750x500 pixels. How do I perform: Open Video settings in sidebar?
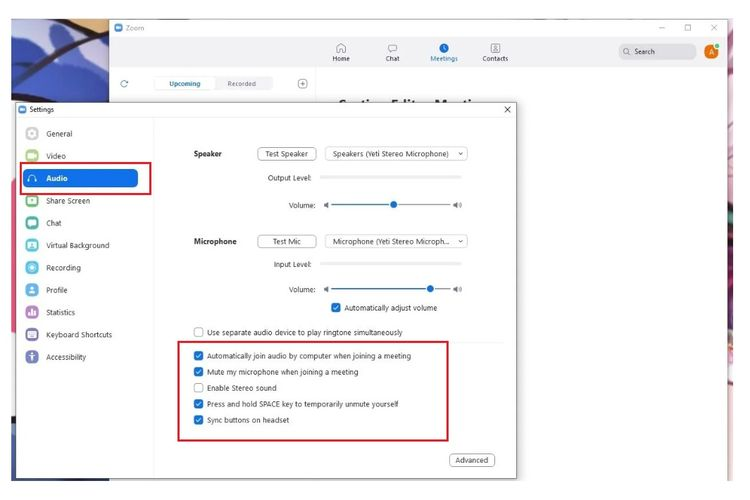pyautogui.click(x=56, y=156)
